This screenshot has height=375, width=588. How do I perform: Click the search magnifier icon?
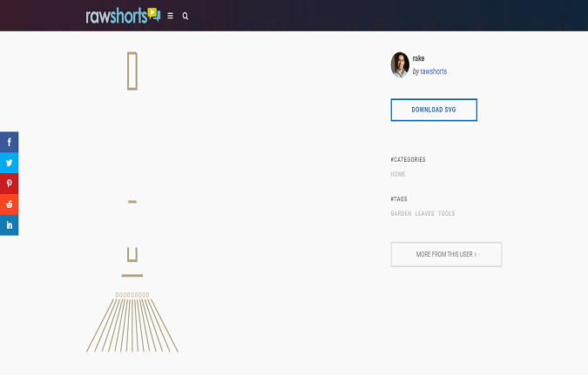(x=186, y=16)
